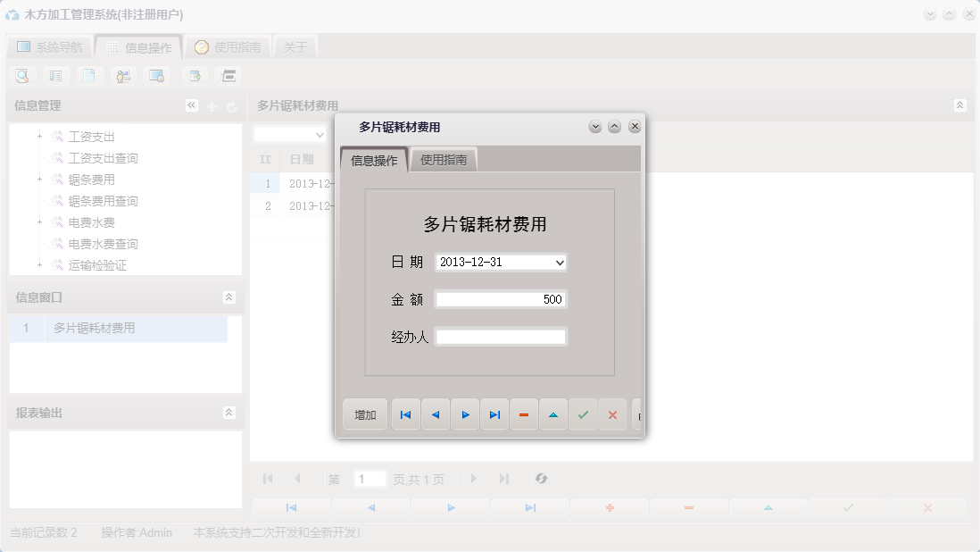Switch to the 使用指南 tab inside the dialog
Viewport: 980px width, 552px height.
click(x=445, y=160)
